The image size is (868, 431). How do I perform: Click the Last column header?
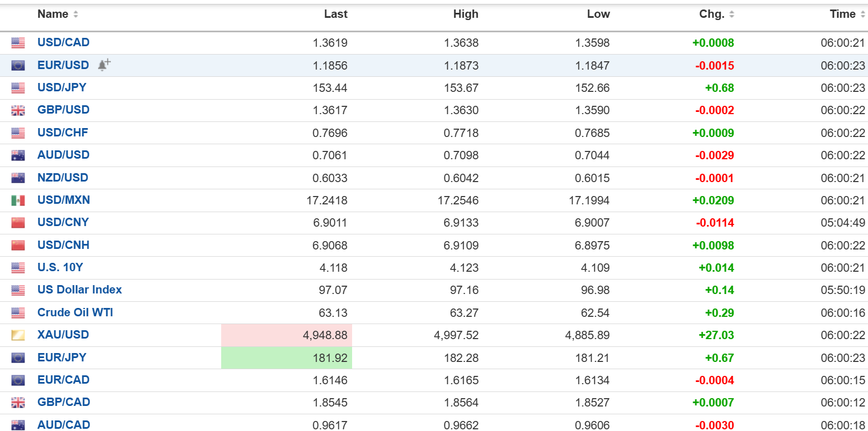[x=335, y=14]
